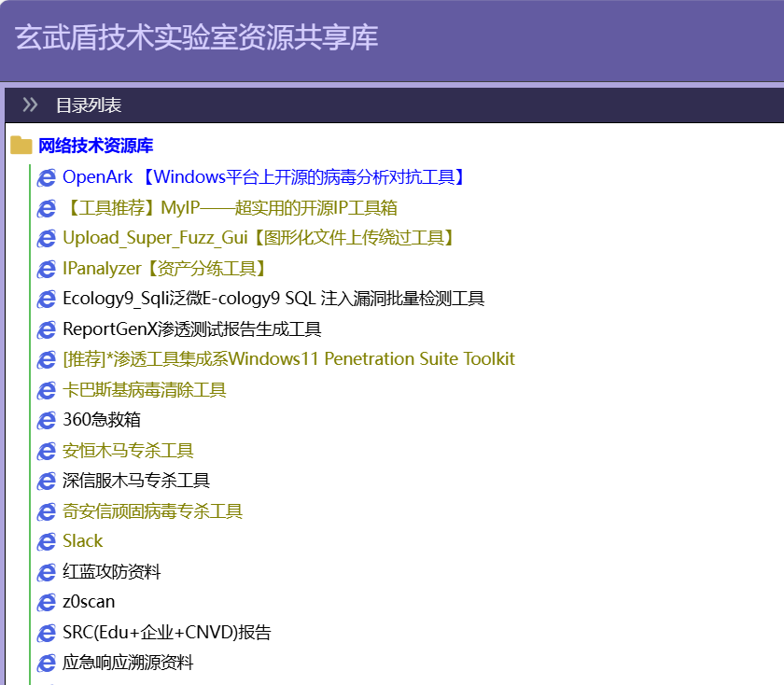Open the 深信服木马专杀工具 link
The image size is (784, 685).
(136, 481)
